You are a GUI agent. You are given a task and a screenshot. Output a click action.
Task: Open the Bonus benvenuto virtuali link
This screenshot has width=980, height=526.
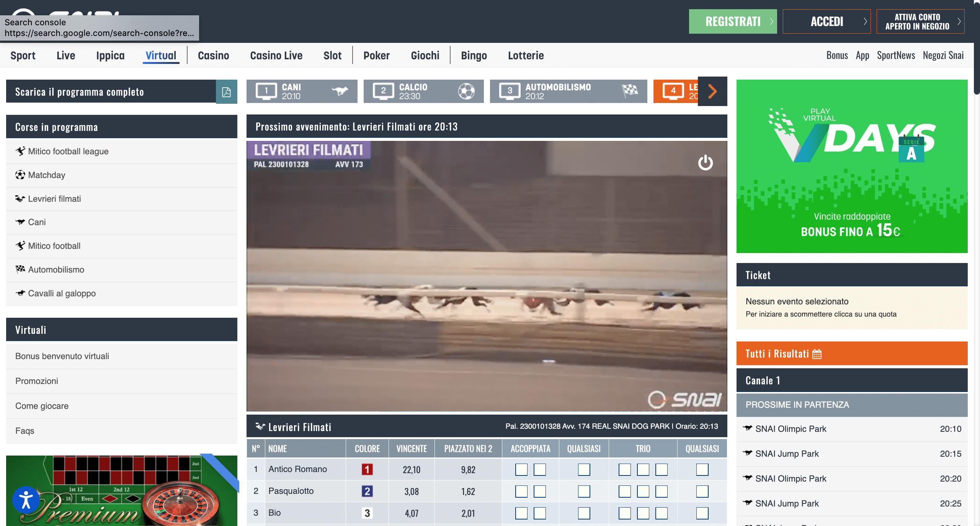click(x=62, y=356)
